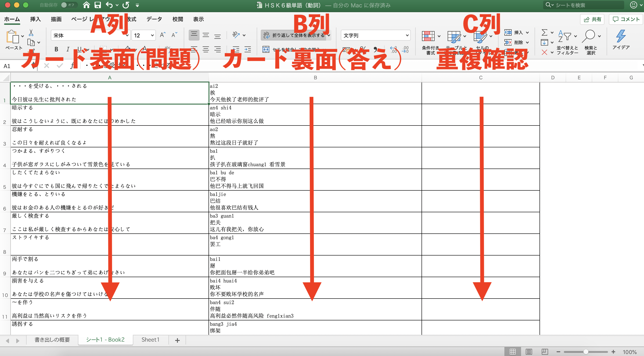Viewport: 644px width, 356px height.
Task: Expand the Undo history dropdown arrow
Action: pos(117,5)
